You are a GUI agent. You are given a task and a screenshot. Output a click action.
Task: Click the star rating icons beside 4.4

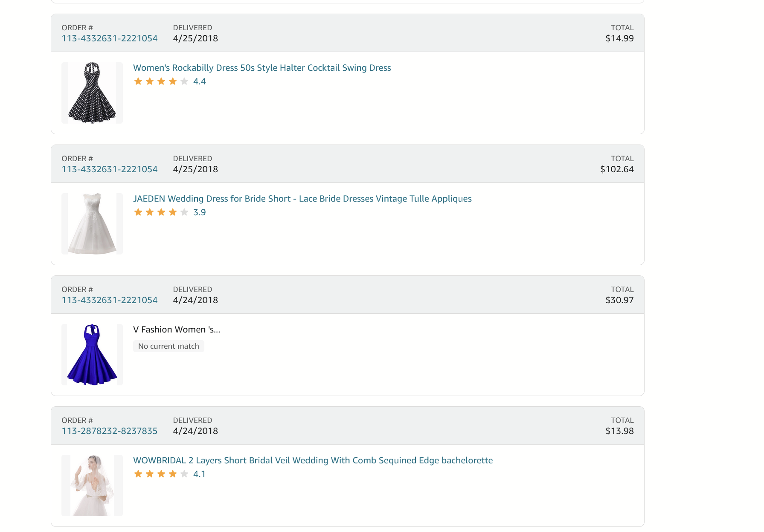click(x=161, y=81)
